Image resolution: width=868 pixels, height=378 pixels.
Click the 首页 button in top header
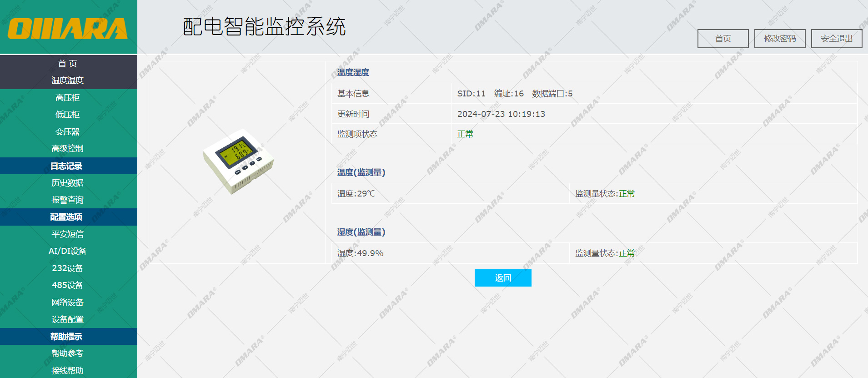[722, 39]
